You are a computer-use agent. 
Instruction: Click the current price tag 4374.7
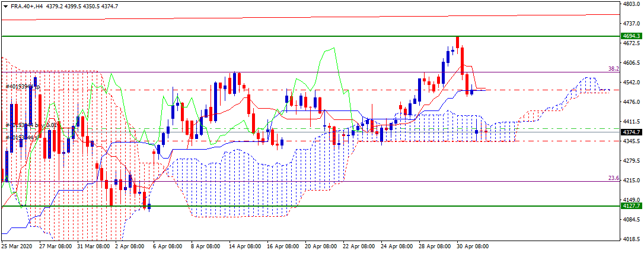click(x=630, y=132)
